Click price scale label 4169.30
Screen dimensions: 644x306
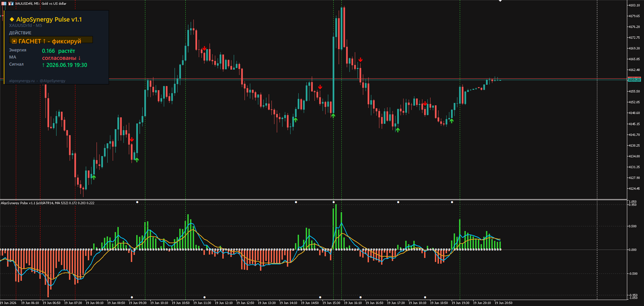pos(634,48)
